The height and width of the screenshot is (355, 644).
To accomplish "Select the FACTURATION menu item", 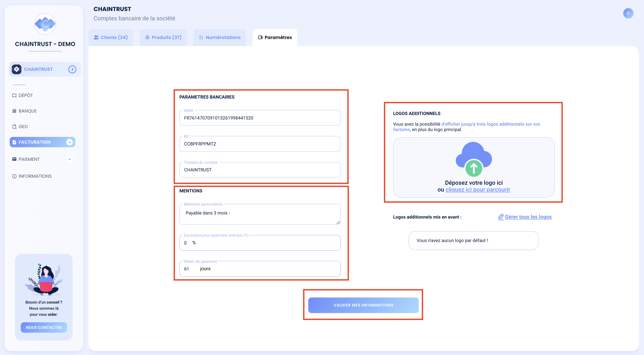I will click(x=42, y=142).
